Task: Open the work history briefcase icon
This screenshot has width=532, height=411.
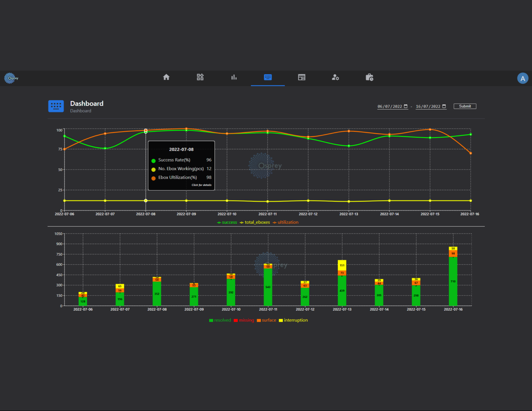Action: [369, 77]
